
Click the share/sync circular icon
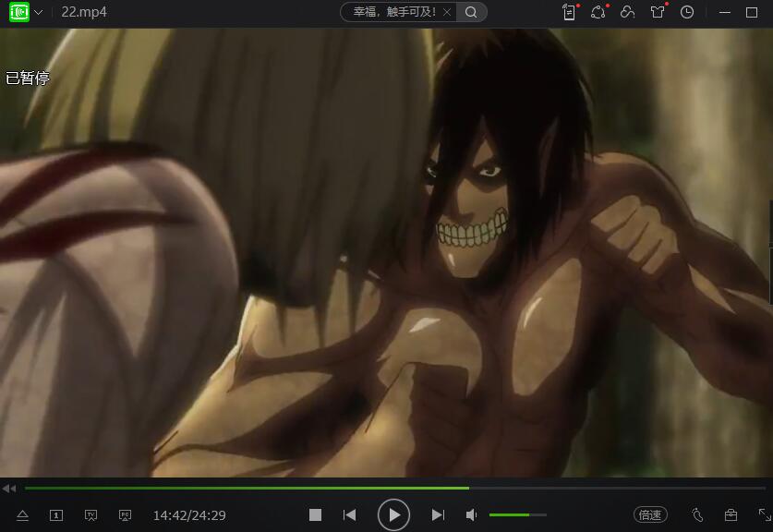[x=598, y=12]
